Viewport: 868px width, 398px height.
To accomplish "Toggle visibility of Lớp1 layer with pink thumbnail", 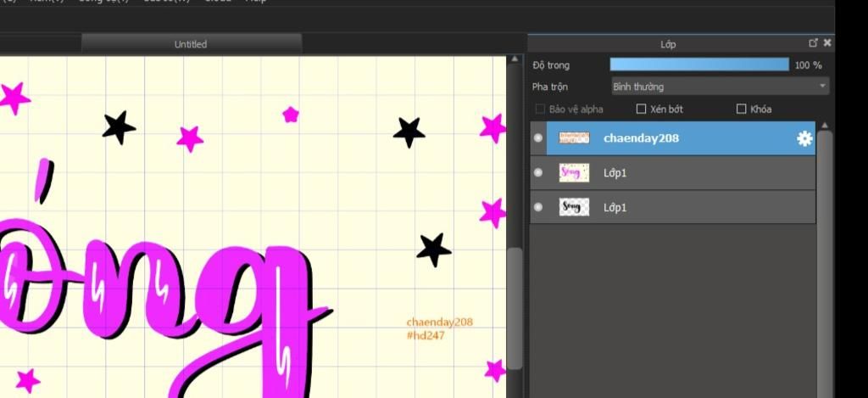I will 538,173.
